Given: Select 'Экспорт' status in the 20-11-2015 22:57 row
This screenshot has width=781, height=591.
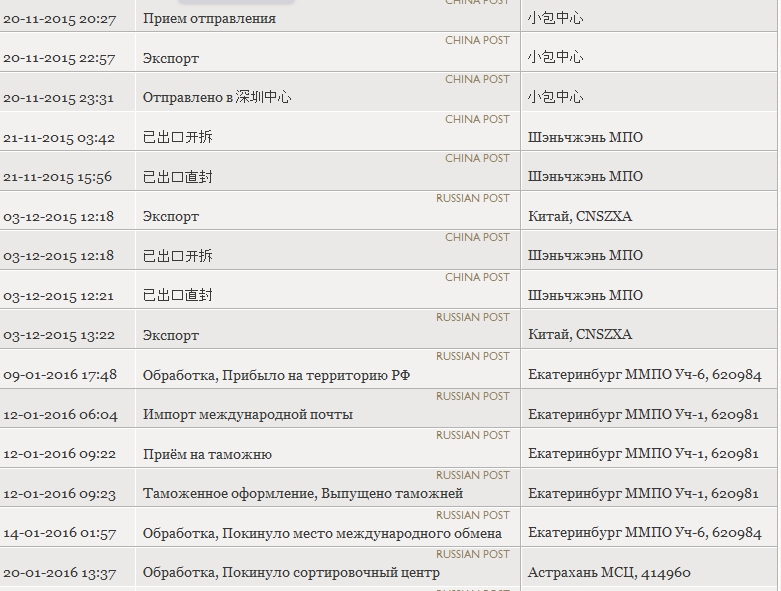Looking at the screenshot, I should (x=171, y=58).
